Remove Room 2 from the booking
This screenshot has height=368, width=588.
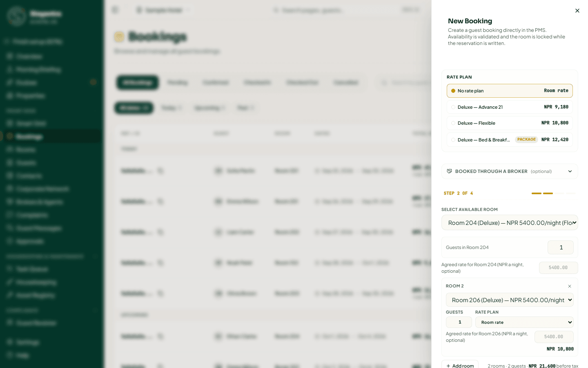click(570, 286)
